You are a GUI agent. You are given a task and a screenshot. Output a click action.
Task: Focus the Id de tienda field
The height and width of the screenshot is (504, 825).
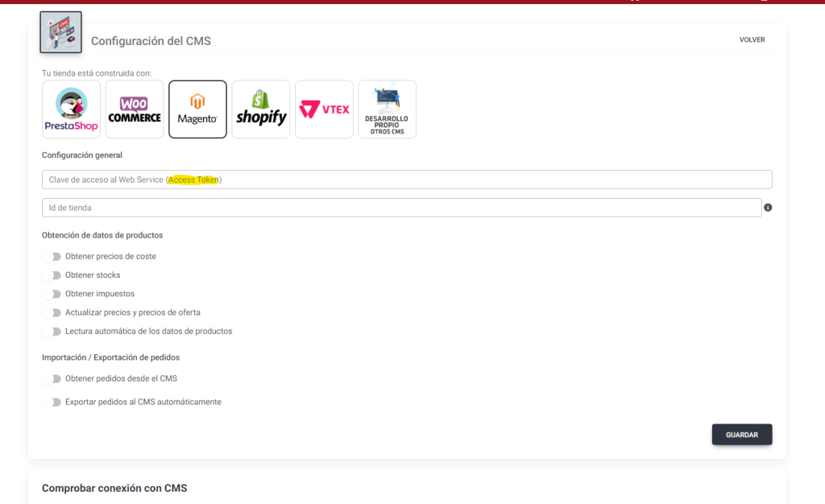(401, 208)
